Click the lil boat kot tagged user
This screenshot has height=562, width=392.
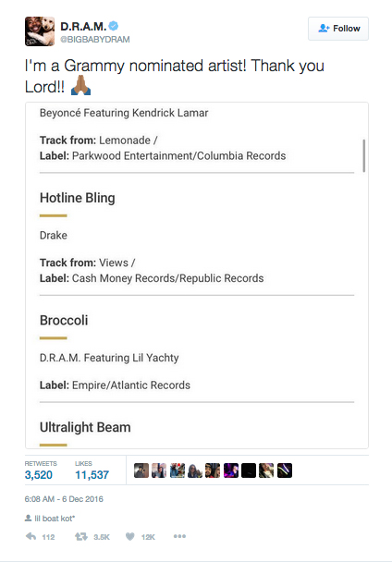pyautogui.click(x=55, y=519)
